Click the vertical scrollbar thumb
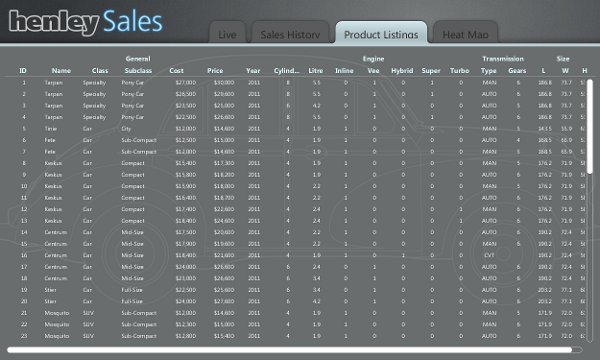Viewport: 600px width, 360px height. [590, 126]
